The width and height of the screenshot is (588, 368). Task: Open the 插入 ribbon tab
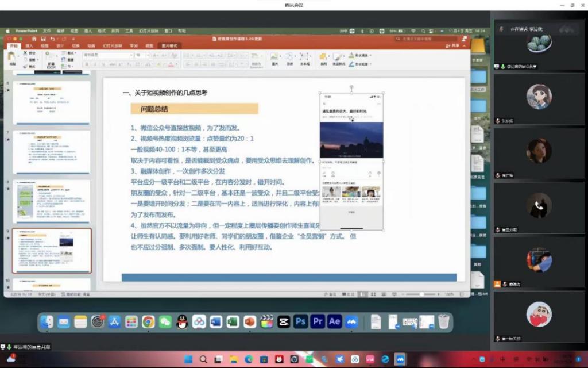29,45
